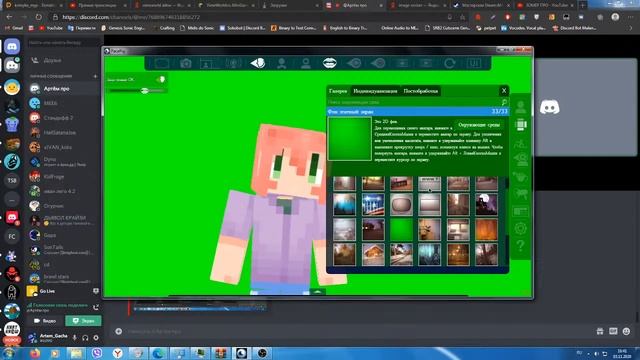Create new DM with plus icon
The height and width of the screenshot is (360, 640).
pyautogui.click(x=95, y=76)
